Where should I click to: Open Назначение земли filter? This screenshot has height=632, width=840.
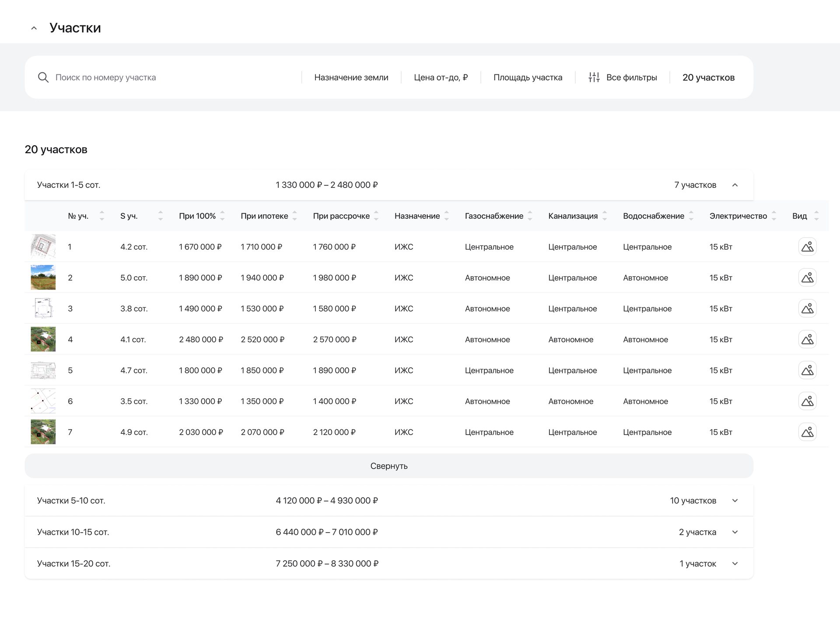coord(351,77)
